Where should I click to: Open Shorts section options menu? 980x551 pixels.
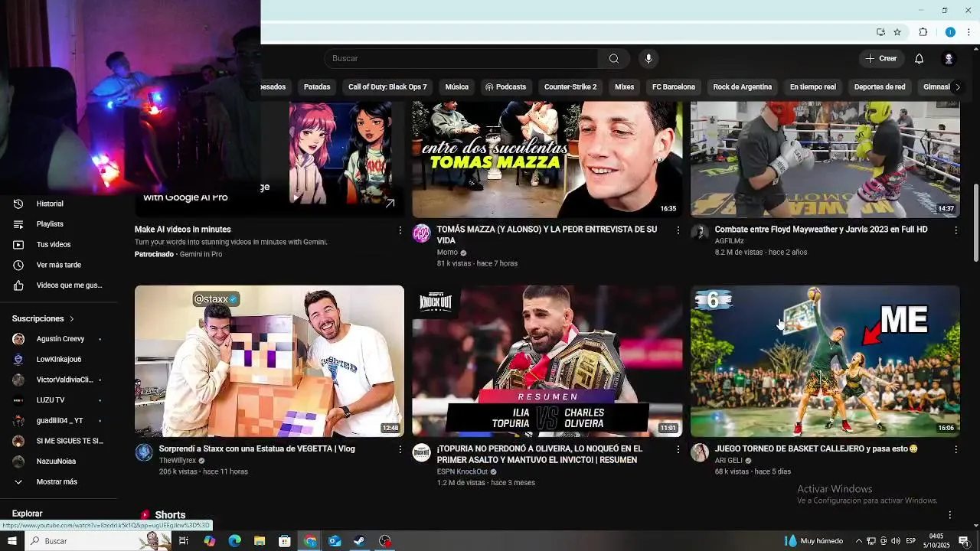[x=950, y=515]
